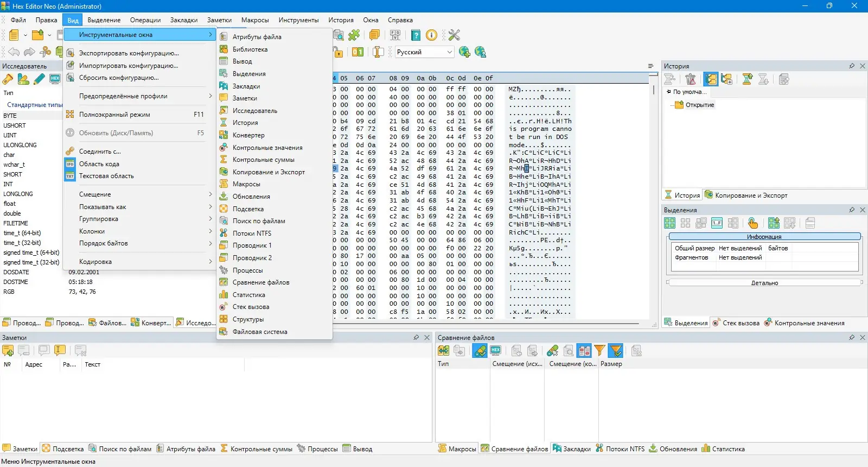Click the trash icon in the История panel
The height and width of the screenshot is (467, 868).
(x=690, y=79)
